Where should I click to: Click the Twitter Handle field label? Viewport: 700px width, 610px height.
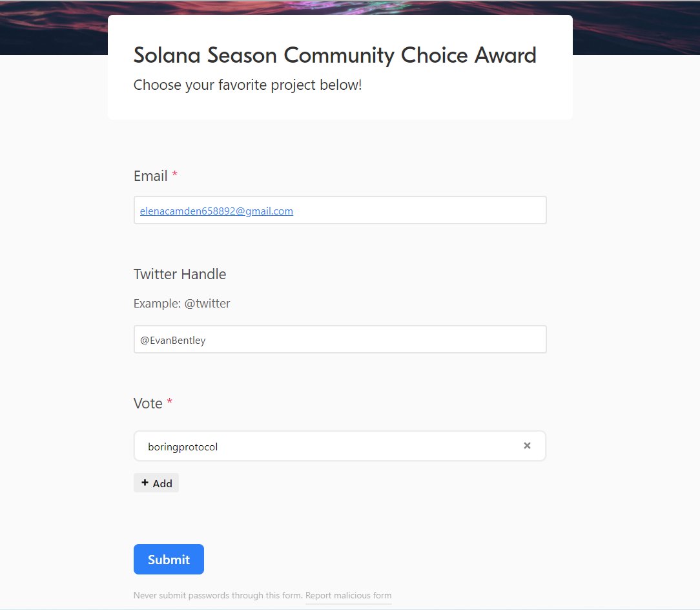click(x=180, y=274)
